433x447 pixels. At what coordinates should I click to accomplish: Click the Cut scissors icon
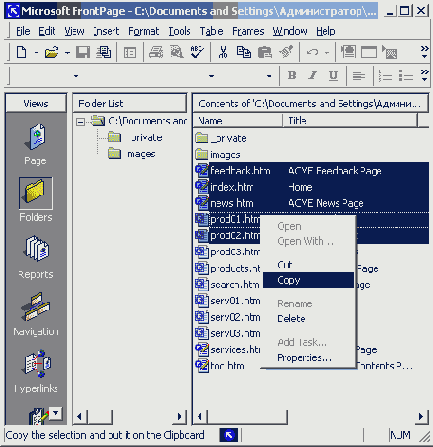(x=223, y=53)
